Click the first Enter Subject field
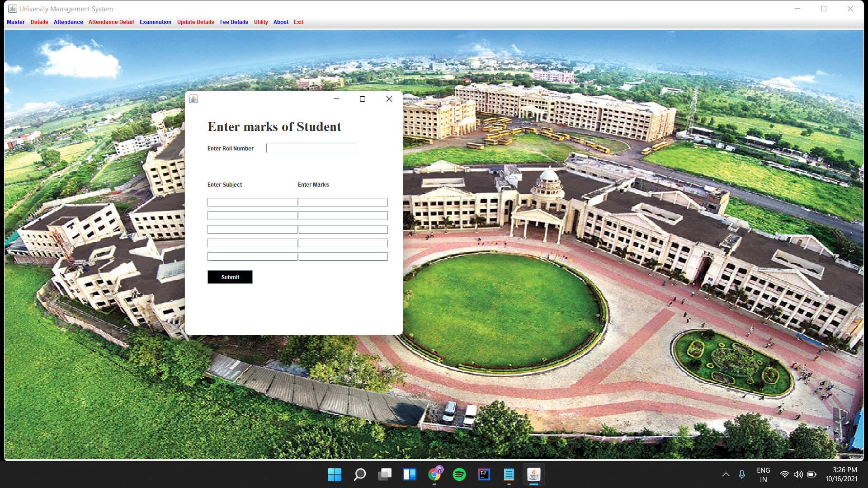This screenshot has height=488, width=868. (x=252, y=202)
